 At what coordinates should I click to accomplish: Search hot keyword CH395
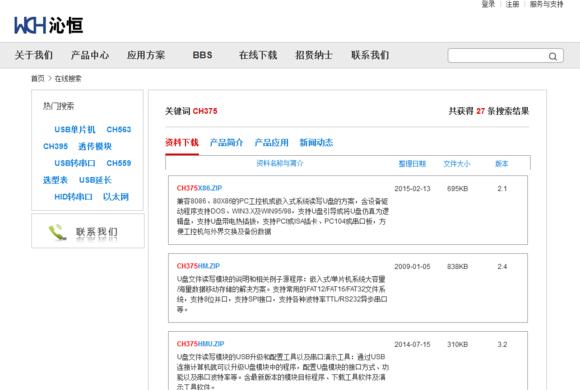pos(55,146)
